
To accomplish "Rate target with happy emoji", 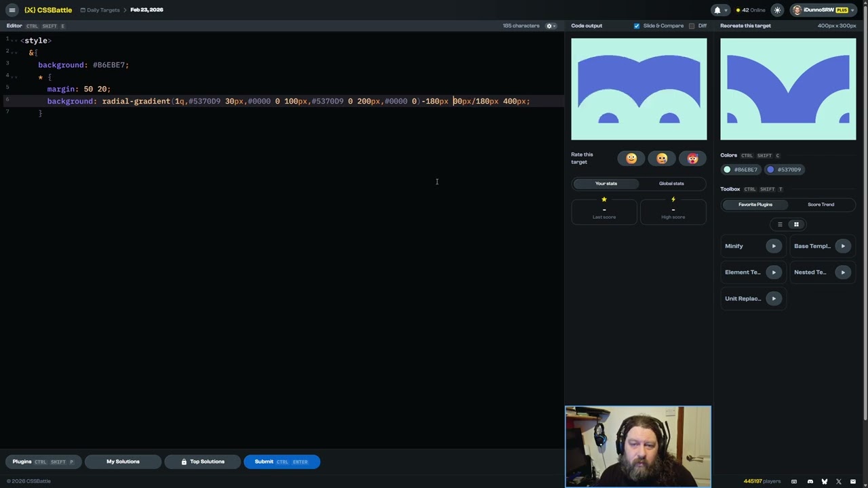I will click(x=631, y=159).
